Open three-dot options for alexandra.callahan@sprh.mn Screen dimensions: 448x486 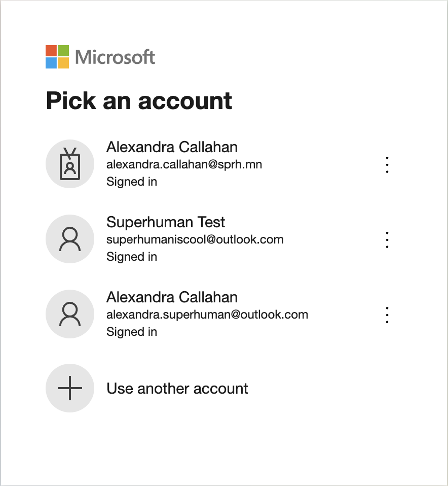(387, 164)
